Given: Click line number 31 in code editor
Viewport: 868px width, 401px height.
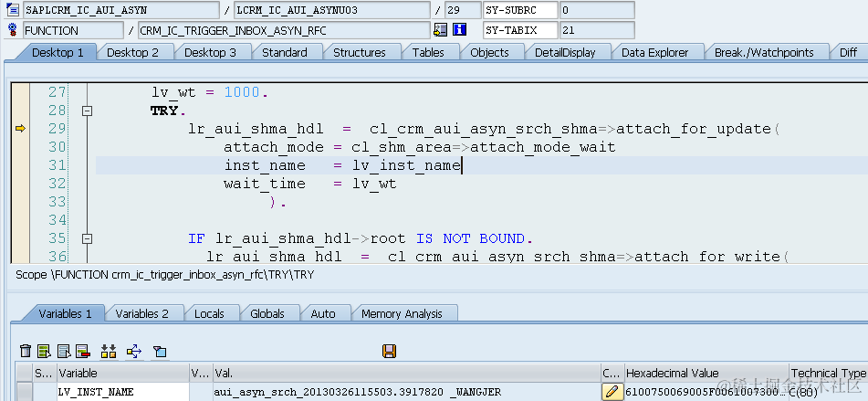Looking at the screenshot, I should (57, 165).
